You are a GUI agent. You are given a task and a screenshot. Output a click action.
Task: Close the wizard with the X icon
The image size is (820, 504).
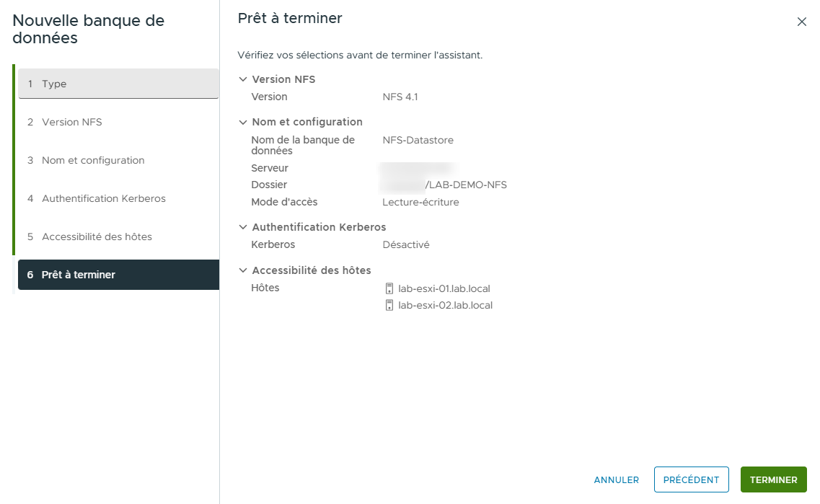click(x=801, y=22)
